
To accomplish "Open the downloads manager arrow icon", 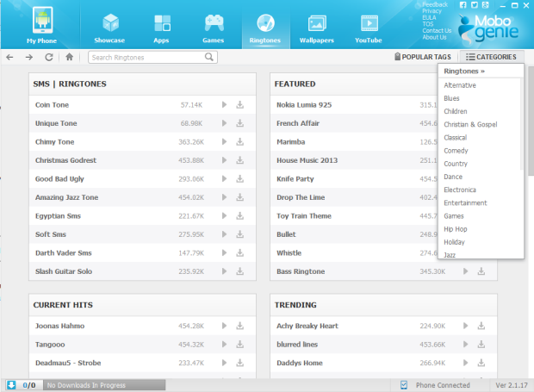I will (x=11, y=385).
